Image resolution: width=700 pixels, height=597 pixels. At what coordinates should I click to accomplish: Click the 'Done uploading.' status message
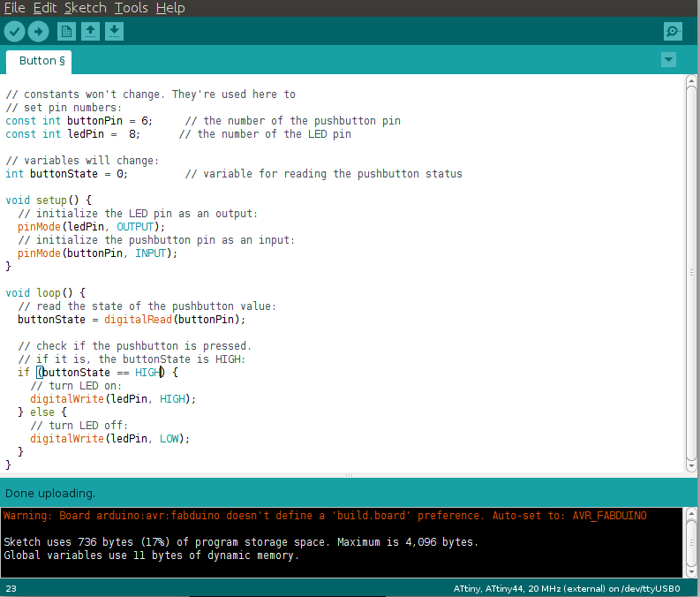click(x=50, y=494)
